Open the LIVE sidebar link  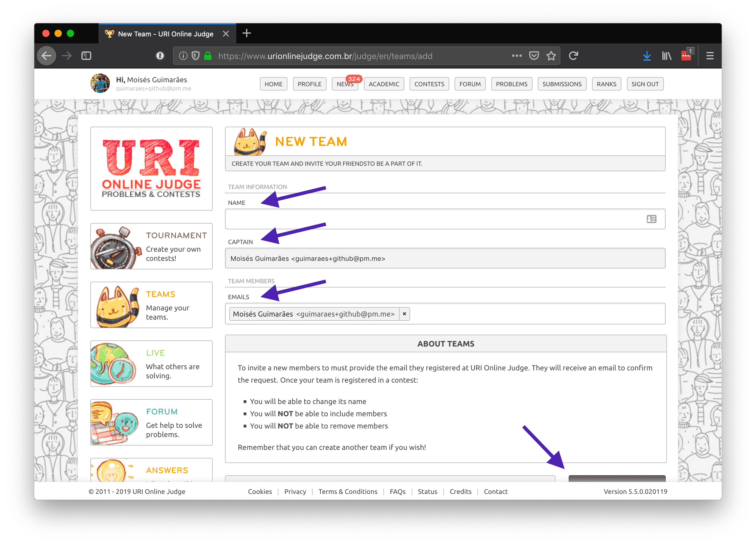(x=155, y=353)
